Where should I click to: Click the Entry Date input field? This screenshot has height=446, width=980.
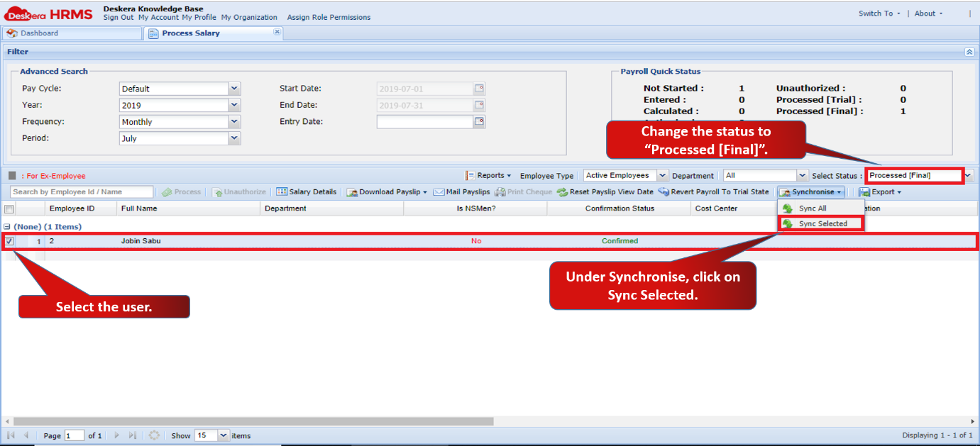(425, 121)
